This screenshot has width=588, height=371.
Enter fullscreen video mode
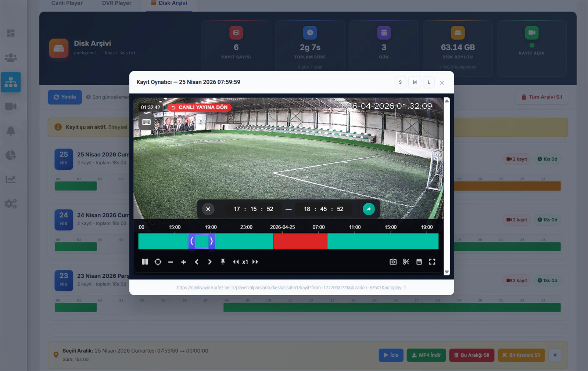tap(432, 262)
